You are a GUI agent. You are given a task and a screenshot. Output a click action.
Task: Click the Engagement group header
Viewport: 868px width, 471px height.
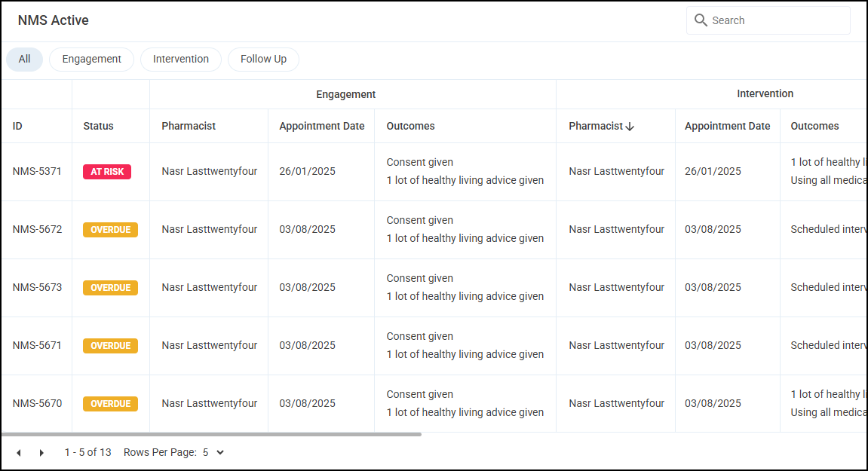[346, 95]
